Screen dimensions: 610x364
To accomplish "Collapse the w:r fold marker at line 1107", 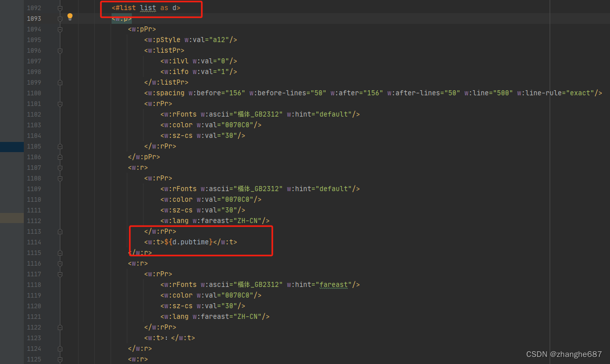I will point(60,168).
